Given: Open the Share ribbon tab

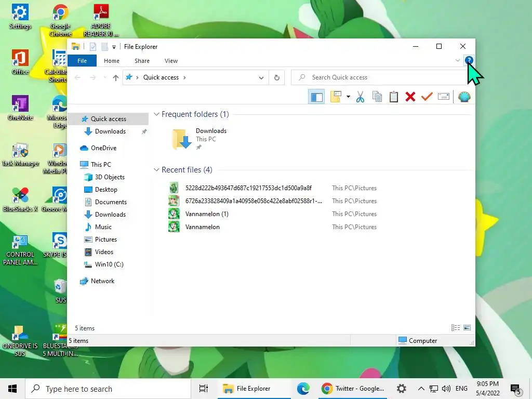Looking at the screenshot, I should pos(142,61).
